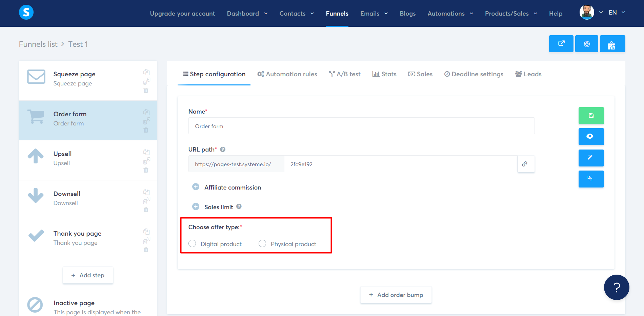Switch to the Stats tab
644x316 pixels.
click(x=384, y=74)
